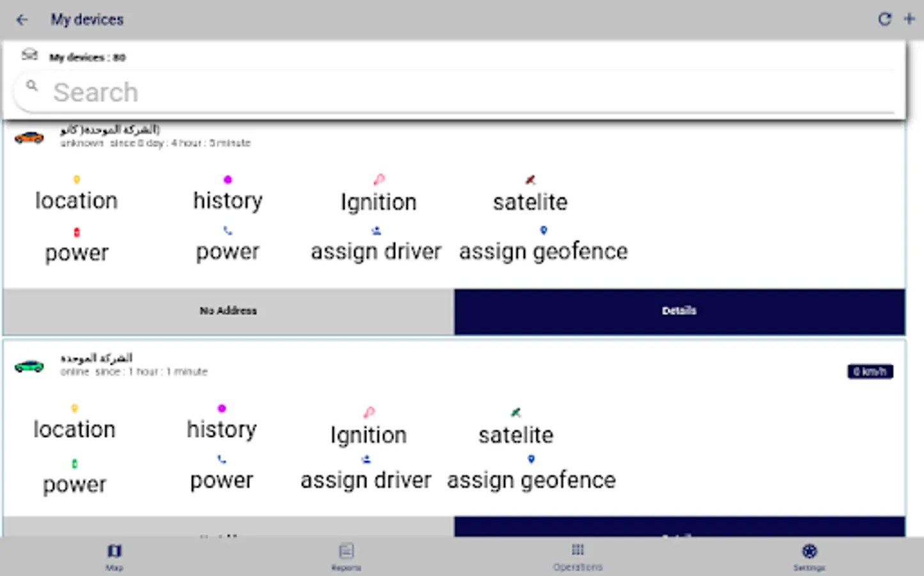924x576 pixels.
Task: Tap Ignition on the green car device
Action: (x=368, y=427)
